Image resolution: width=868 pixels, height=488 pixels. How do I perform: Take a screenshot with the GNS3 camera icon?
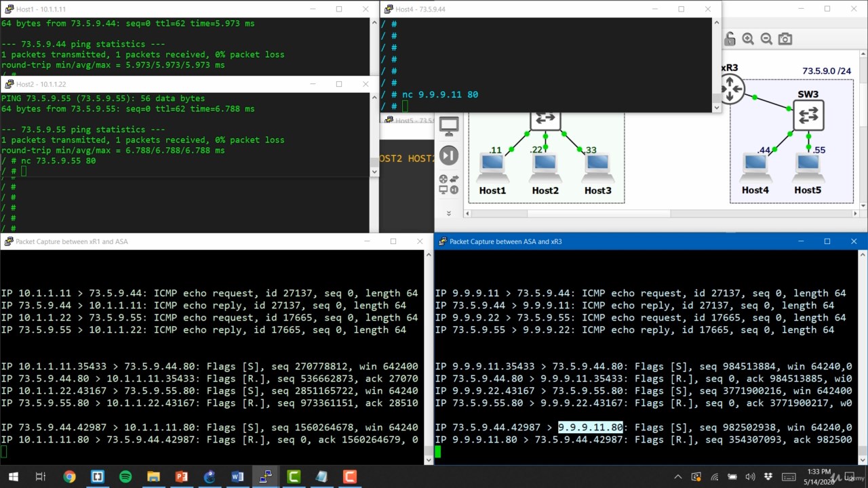pos(785,39)
